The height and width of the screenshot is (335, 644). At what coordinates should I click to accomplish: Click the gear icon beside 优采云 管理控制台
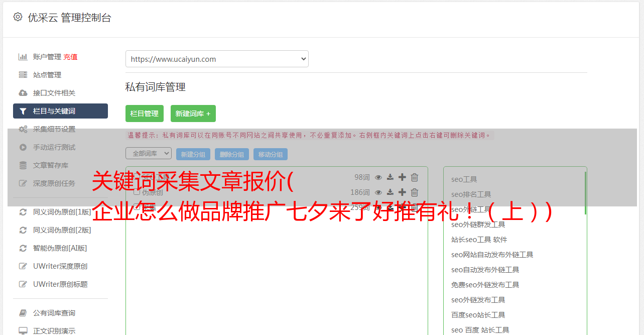click(x=18, y=17)
